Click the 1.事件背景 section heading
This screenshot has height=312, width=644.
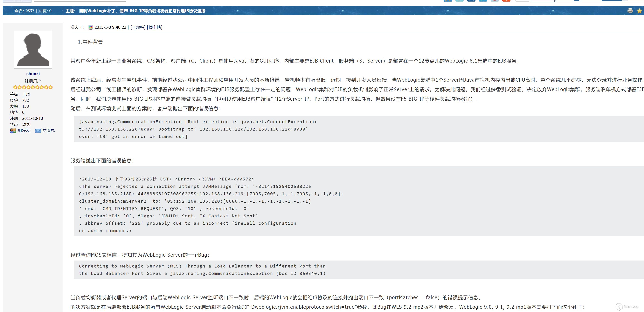click(90, 42)
